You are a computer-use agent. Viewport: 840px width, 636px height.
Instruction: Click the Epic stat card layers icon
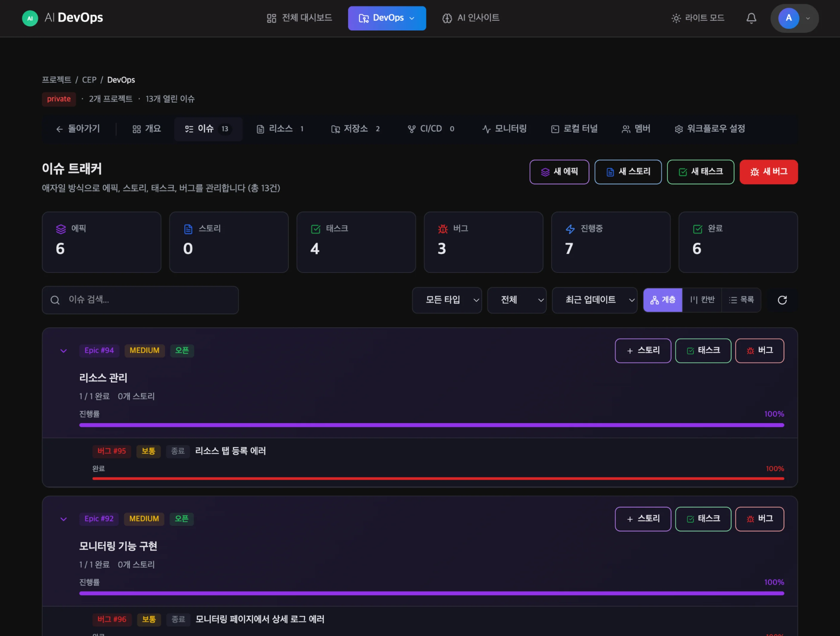coord(61,229)
